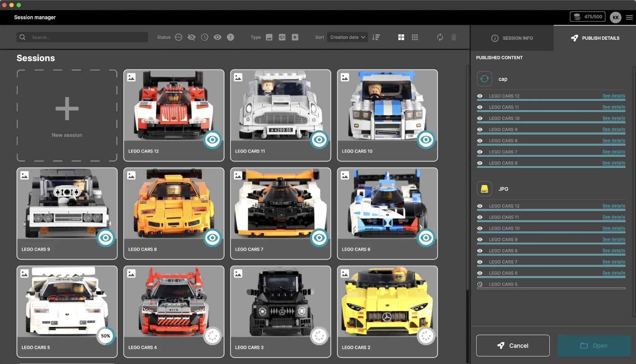Image resolution: width=636 pixels, height=364 pixels.
Task: Toggle eye for LEGO CARS 10 under cap
Action: 480,118
